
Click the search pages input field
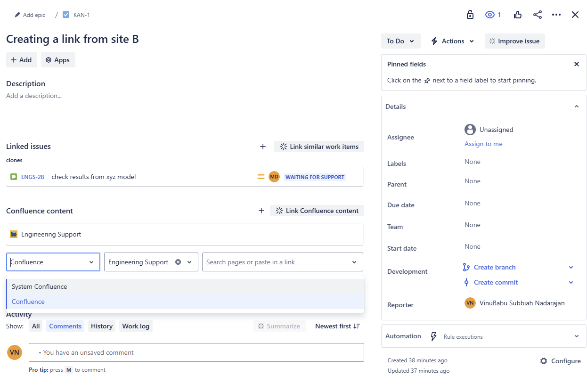pos(277,262)
